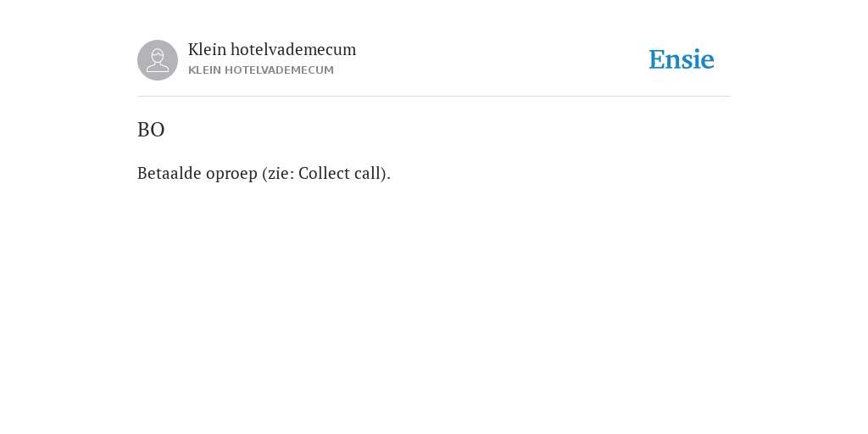Image resolution: width=868 pixels, height=434 pixels.
Task: Click the word 'Collect' in parentheses
Action: pyautogui.click(x=324, y=173)
